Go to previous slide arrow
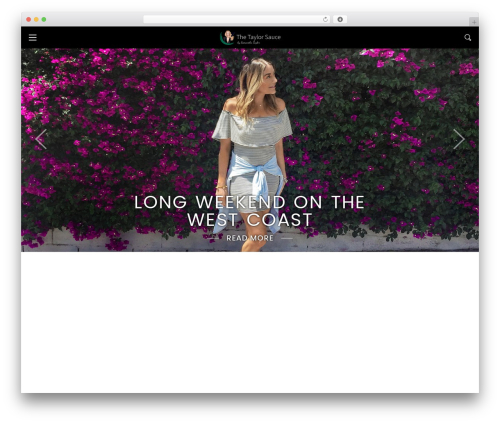Viewport: 500px width, 423px height. 41,139
